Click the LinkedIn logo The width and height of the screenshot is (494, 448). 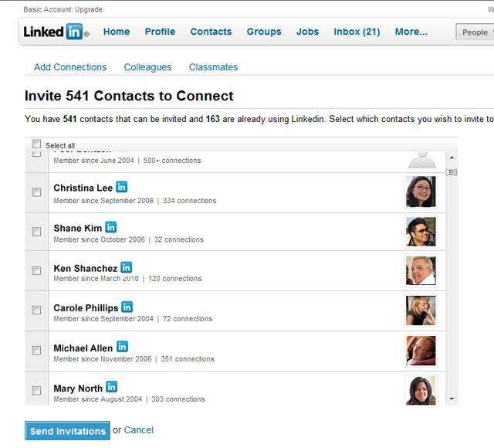(x=56, y=32)
